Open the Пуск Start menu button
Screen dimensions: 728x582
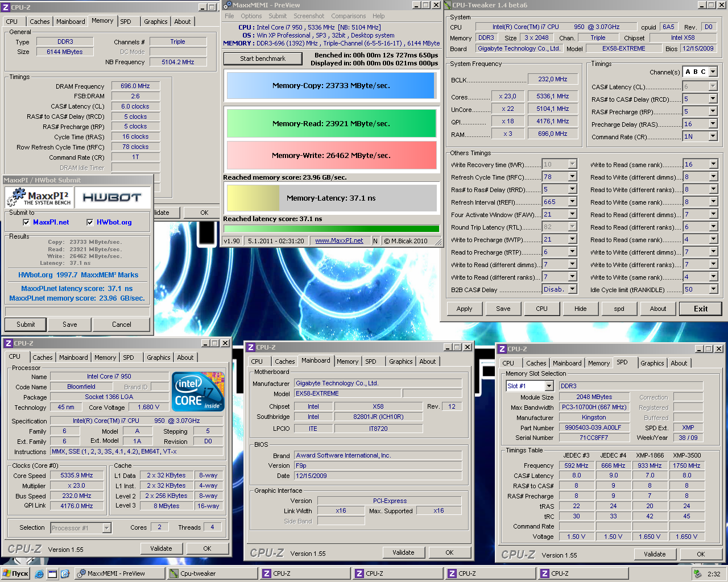coord(15,573)
